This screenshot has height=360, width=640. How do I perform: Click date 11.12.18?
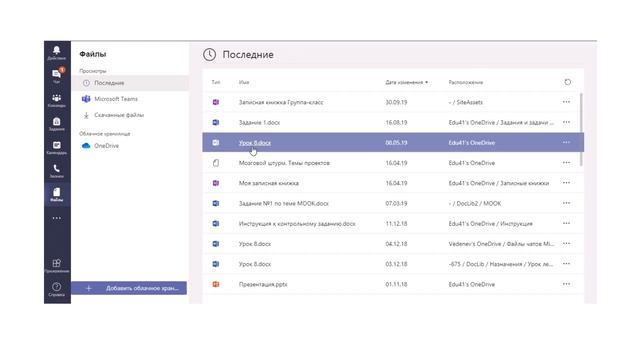[x=396, y=224]
